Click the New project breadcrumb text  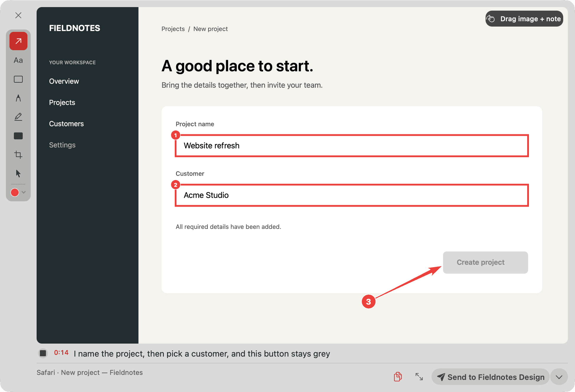(x=210, y=29)
